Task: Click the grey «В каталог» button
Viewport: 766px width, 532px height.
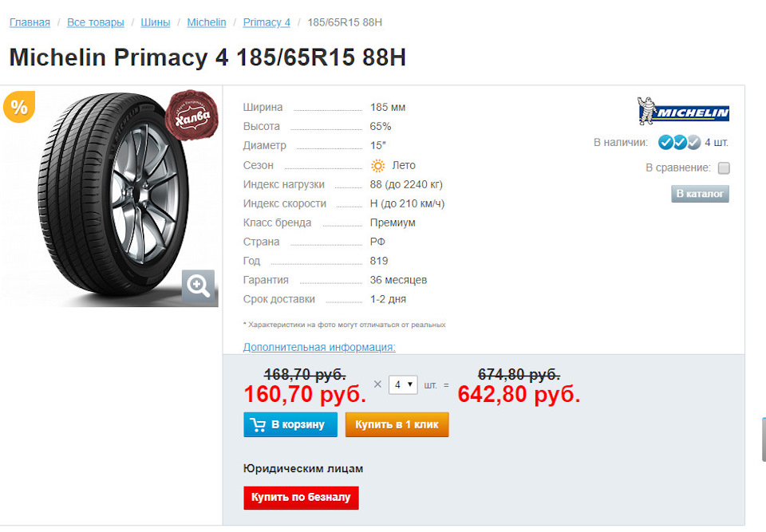Action: [x=700, y=194]
